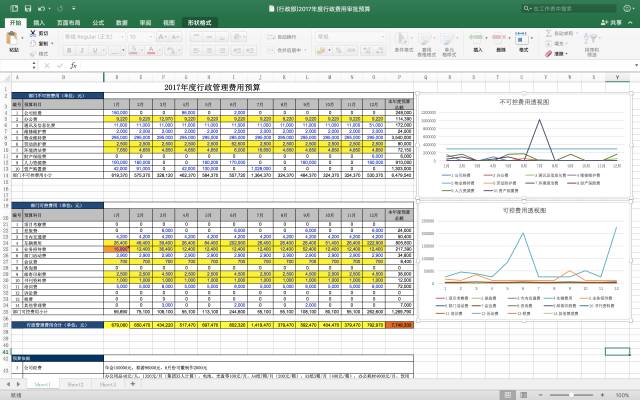Viewport: 640px width, 400px height.
Task: Click Wrap Text button
Action: coord(281,37)
